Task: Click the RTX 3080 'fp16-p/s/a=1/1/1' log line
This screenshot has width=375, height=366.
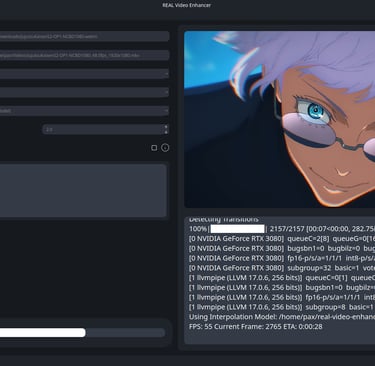Action: point(282,258)
